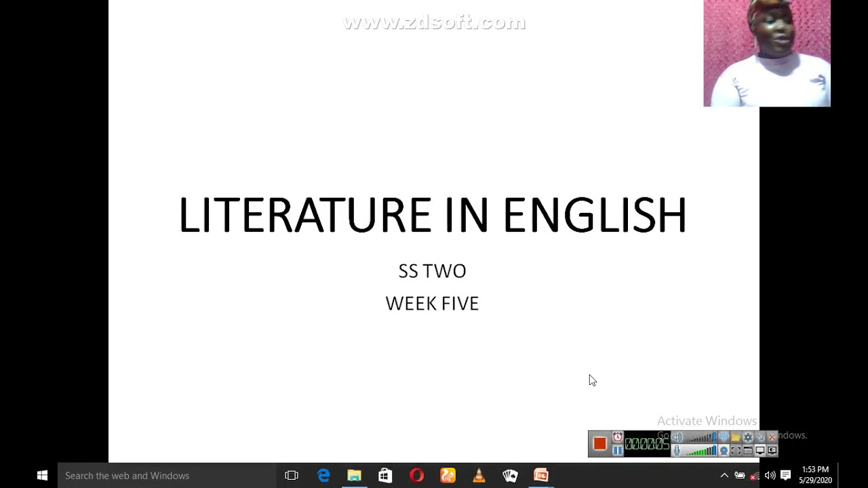Launch Opera browser from taskbar
This screenshot has width=868, height=488.
[416, 475]
